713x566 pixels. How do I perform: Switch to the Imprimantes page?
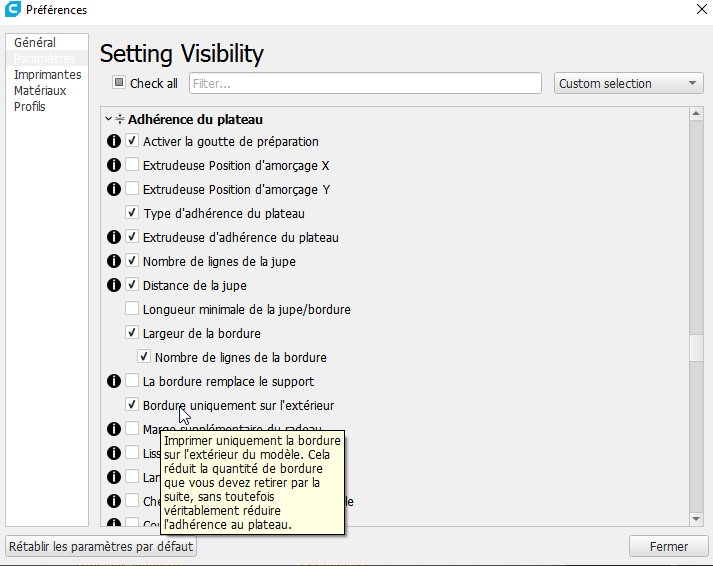[47, 75]
